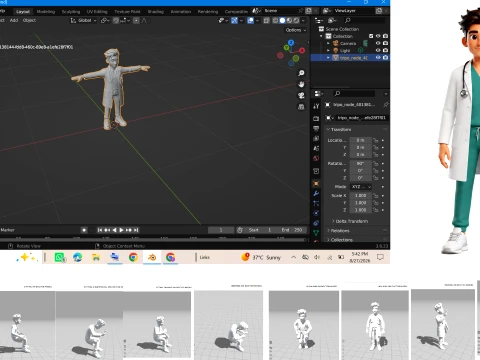Collapse the Collection tree in outliner

pyautogui.click(x=322, y=36)
